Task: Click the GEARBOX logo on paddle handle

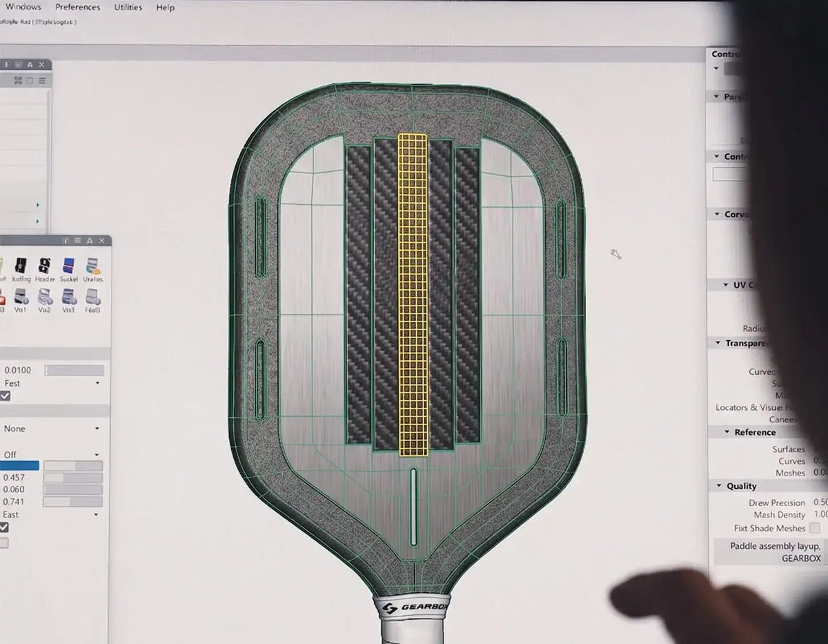Action: click(415, 607)
